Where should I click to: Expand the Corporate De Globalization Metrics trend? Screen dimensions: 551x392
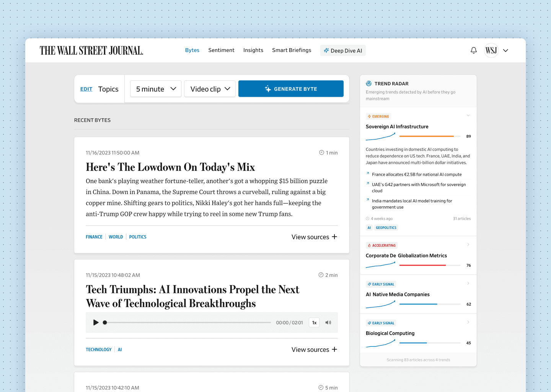(468, 245)
